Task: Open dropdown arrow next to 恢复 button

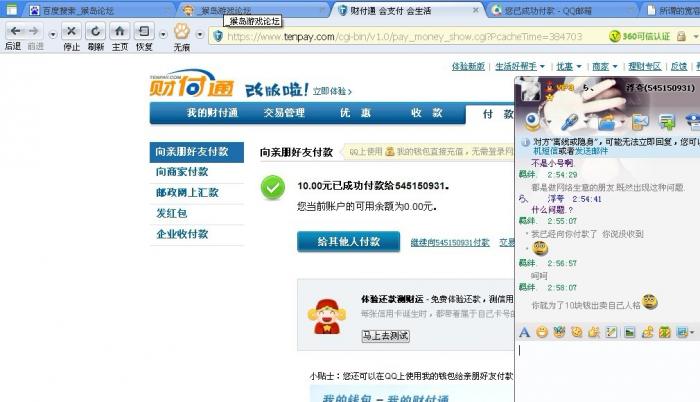Action: coord(163,34)
